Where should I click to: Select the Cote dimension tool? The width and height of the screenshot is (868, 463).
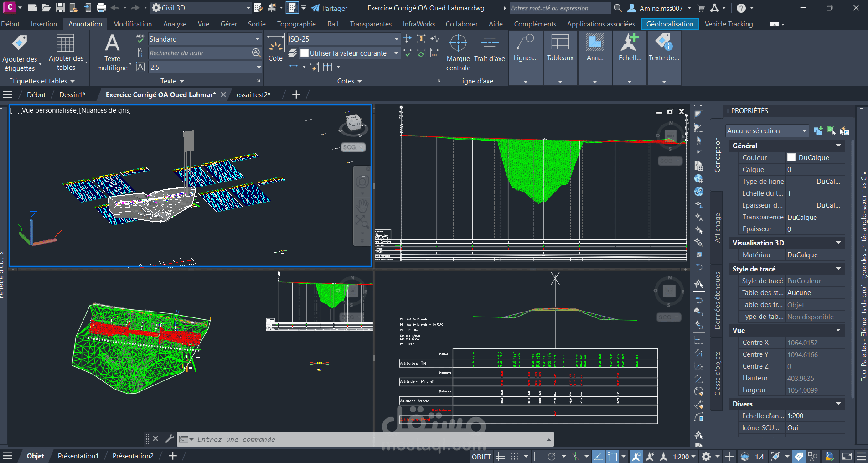(x=275, y=48)
